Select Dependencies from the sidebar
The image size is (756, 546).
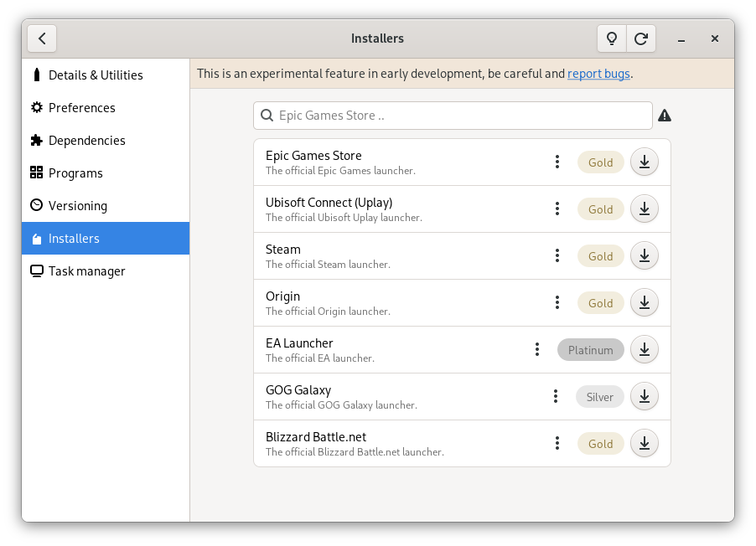tap(87, 141)
